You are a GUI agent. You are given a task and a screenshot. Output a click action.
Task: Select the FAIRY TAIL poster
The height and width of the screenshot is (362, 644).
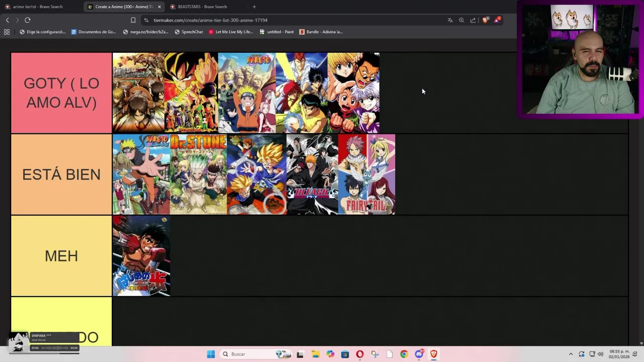point(367,174)
